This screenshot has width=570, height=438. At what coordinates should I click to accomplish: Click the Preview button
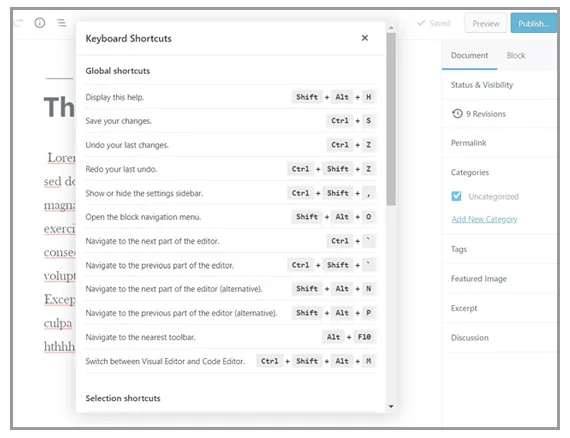(x=486, y=24)
